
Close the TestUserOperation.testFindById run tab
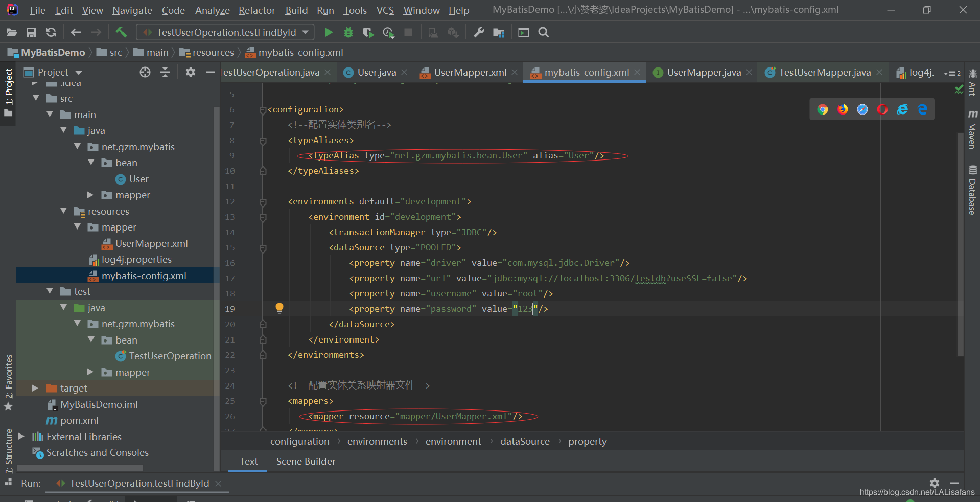(x=218, y=483)
